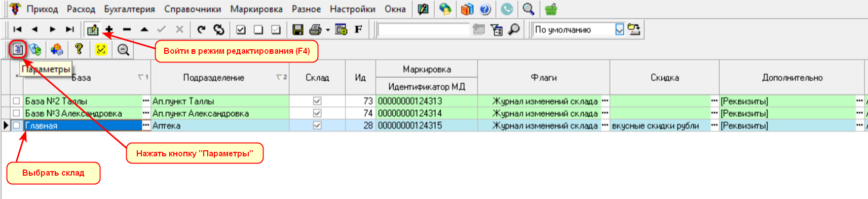This screenshot has height=199, width=868.
Task: Click the toolbar select-all checked box icon
Action: [x=241, y=29]
